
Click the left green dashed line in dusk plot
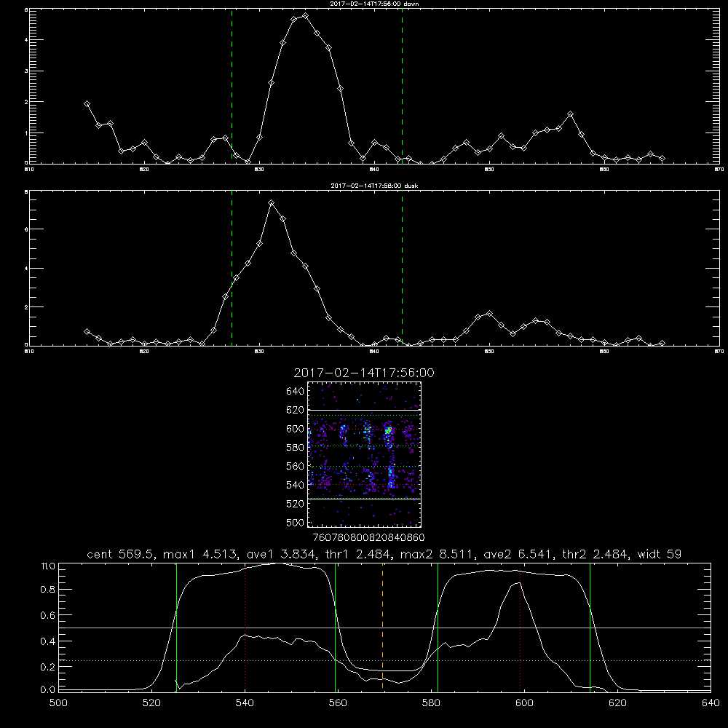coord(232,268)
